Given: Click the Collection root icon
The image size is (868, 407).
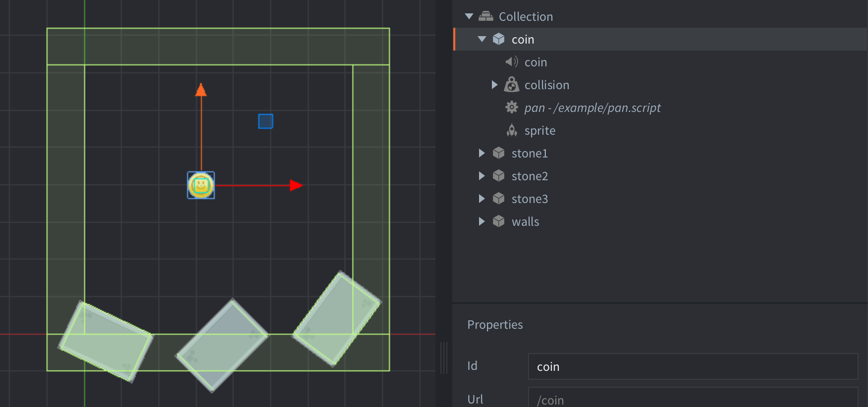Looking at the screenshot, I should point(486,16).
